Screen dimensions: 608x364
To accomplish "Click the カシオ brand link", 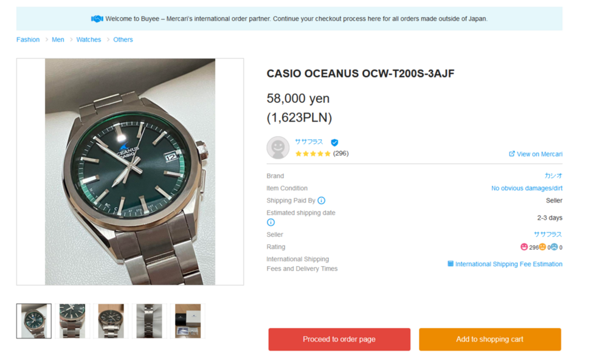I will (x=553, y=176).
